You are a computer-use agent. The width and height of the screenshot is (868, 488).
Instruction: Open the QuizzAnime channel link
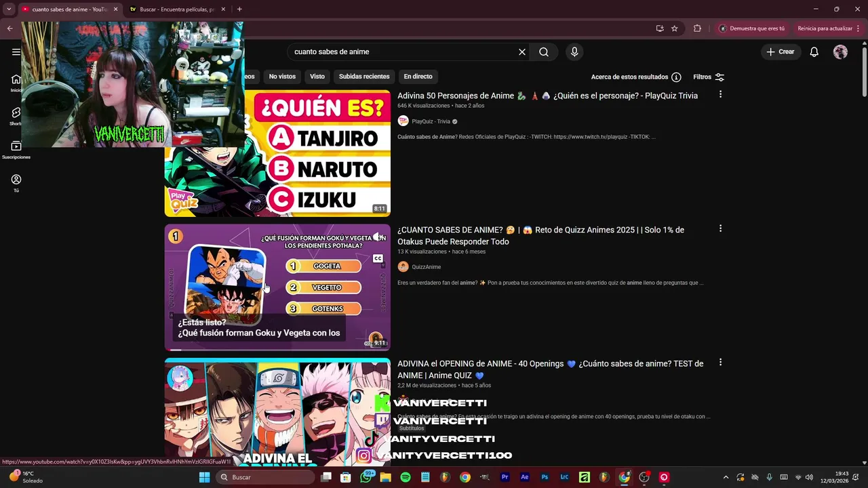tap(426, 267)
